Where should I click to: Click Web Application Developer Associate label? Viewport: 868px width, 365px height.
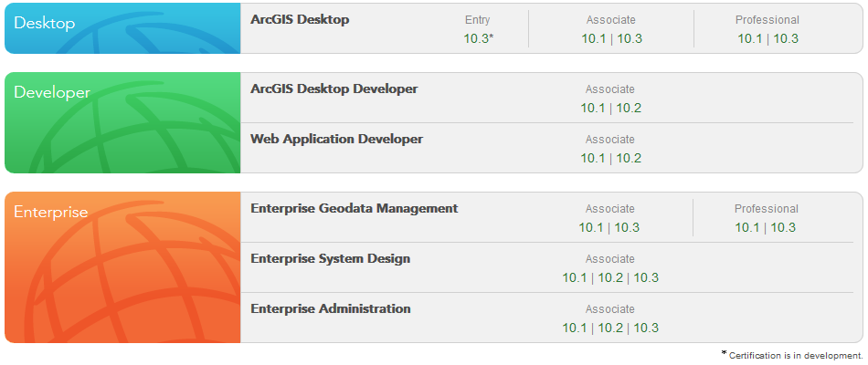(x=610, y=140)
